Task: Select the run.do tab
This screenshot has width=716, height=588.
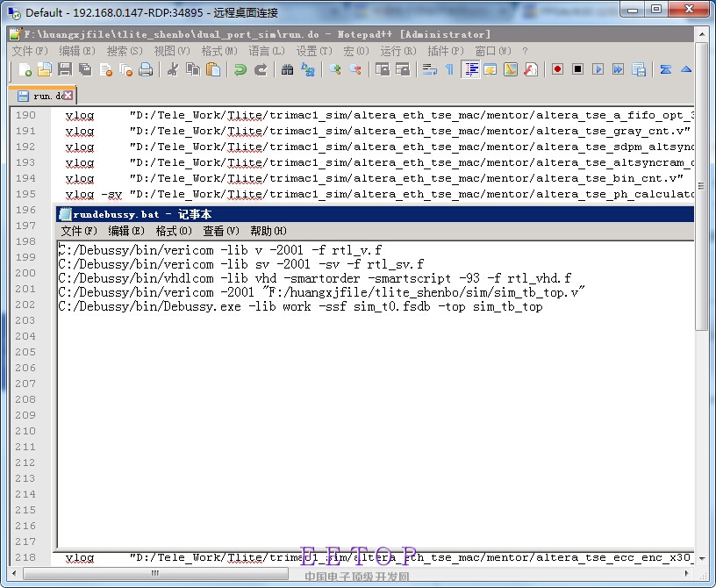Action: click(42, 96)
